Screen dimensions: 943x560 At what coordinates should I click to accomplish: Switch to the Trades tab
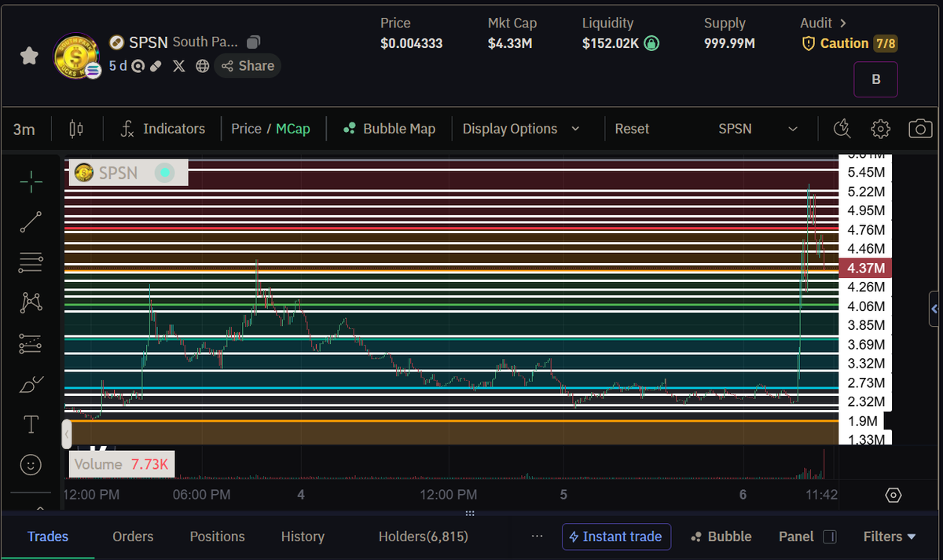click(48, 536)
